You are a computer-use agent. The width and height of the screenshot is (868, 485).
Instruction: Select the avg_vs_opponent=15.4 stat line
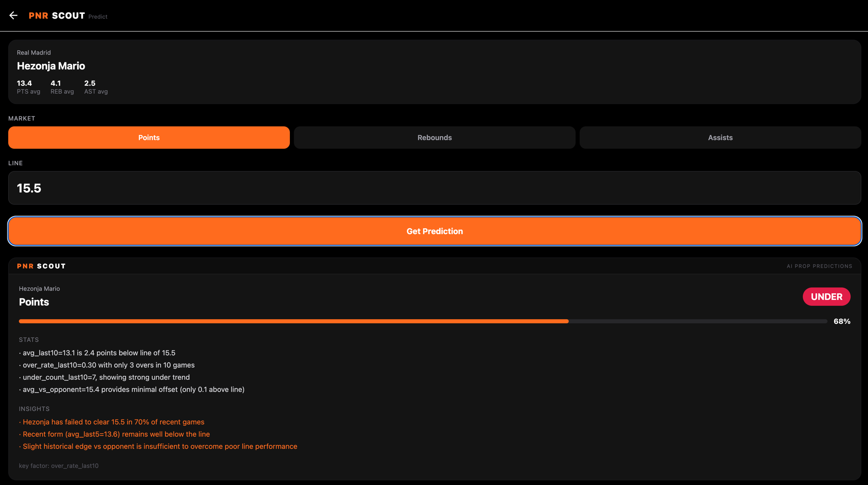[x=132, y=390]
